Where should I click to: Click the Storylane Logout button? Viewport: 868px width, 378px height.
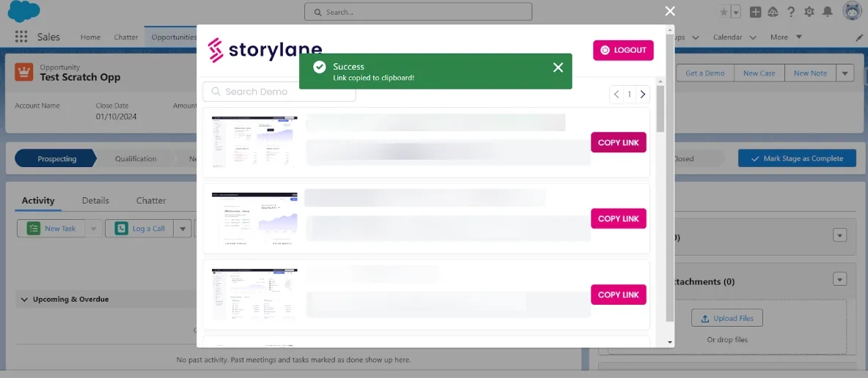point(623,50)
